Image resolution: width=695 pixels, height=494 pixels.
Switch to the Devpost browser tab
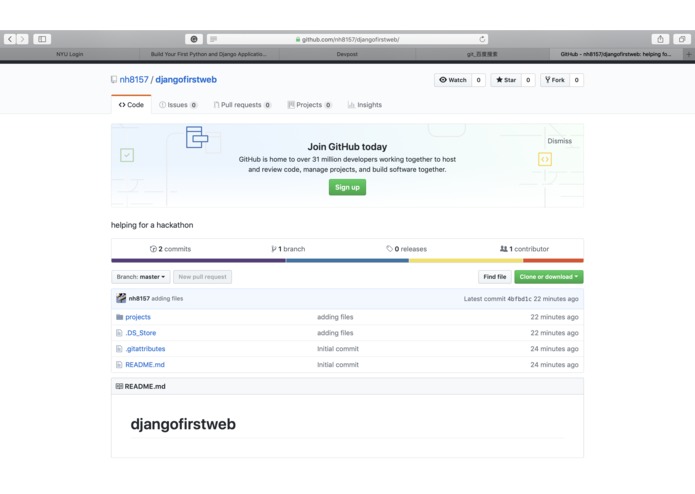pyautogui.click(x=347, y=54)
